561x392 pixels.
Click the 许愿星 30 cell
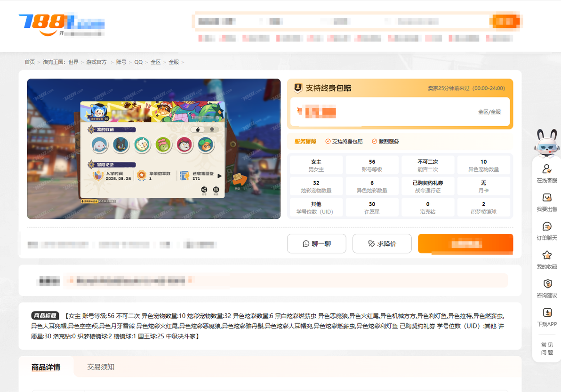(372, 208)
